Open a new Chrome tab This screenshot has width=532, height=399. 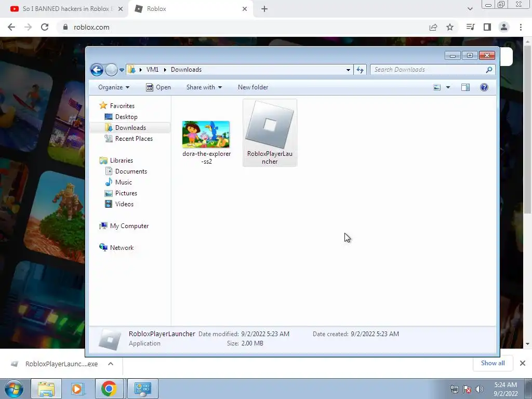tap(264, 9)
